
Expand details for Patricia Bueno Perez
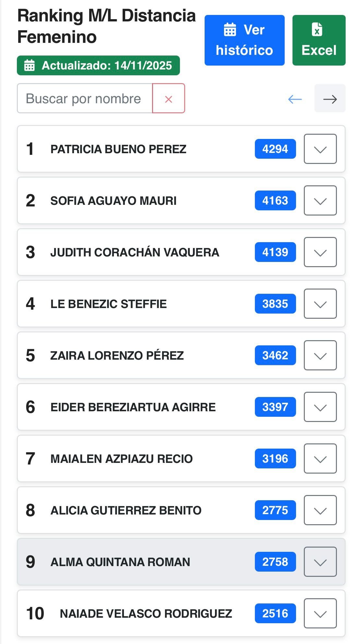[320, 149]
